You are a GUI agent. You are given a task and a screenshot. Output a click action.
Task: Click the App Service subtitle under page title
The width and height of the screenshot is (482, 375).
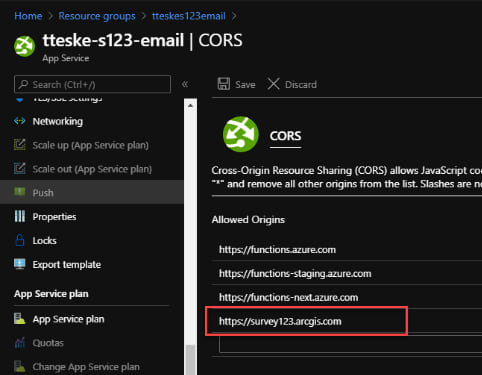(x=66, y=58)
